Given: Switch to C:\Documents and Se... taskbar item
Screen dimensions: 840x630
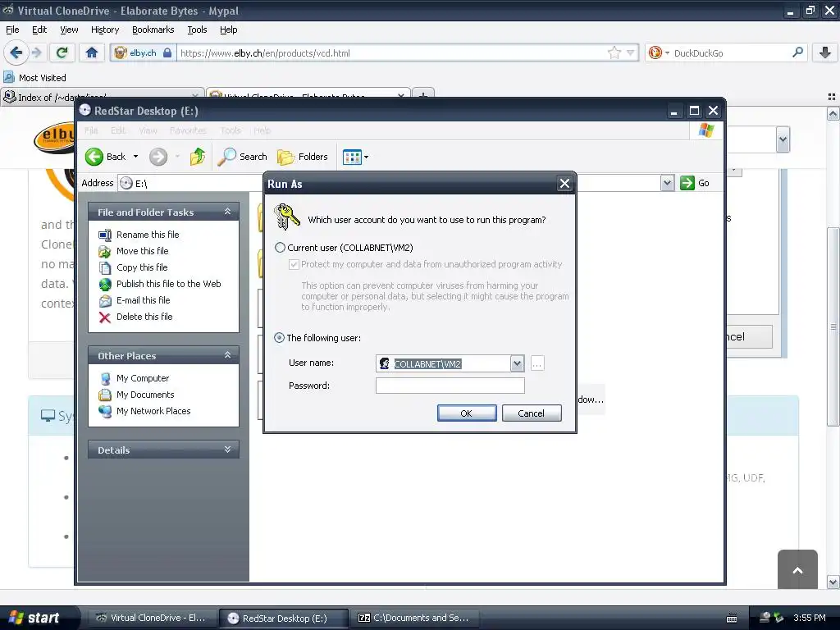Looking at the screenshot, I should click(x=414, y=618).
